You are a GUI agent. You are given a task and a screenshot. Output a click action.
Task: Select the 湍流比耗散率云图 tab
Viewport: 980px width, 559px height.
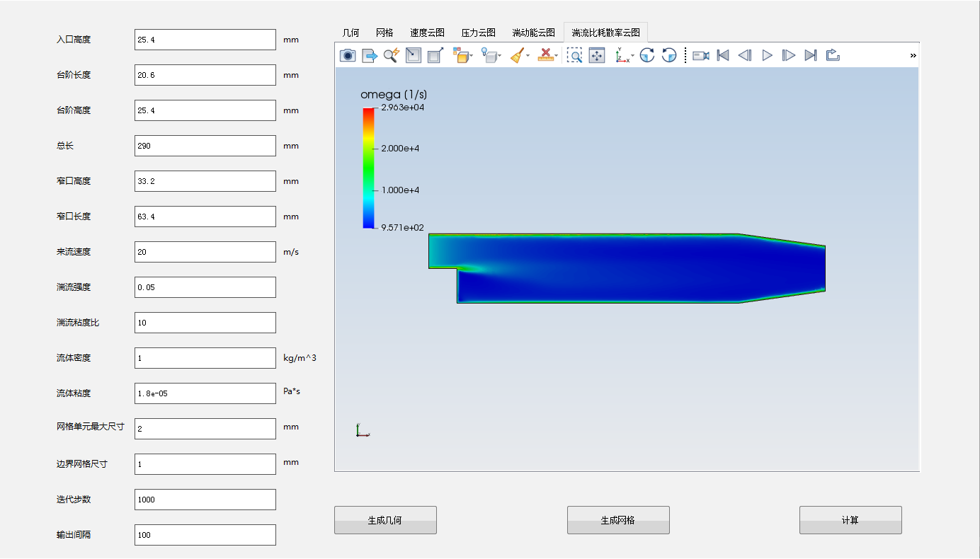pyautogui.click(x=605, y=33)
